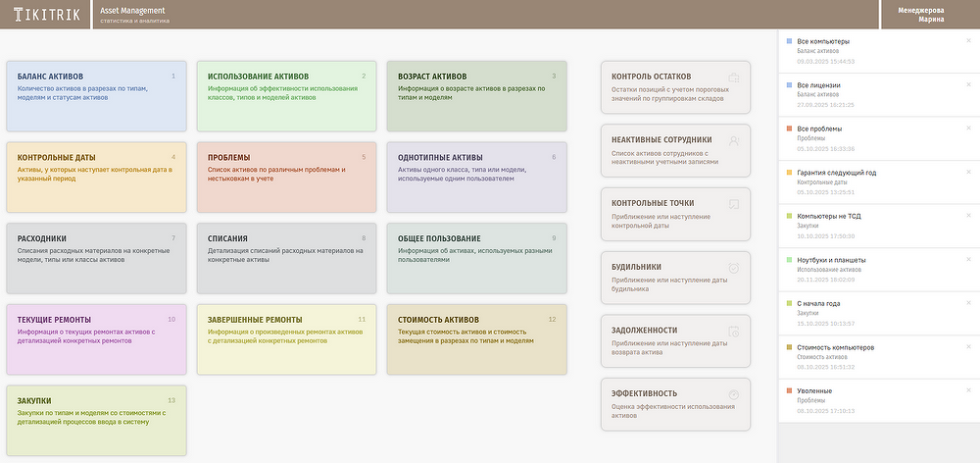
Task: Click the gauge icon on Эффективность
Action: point(733,395)
